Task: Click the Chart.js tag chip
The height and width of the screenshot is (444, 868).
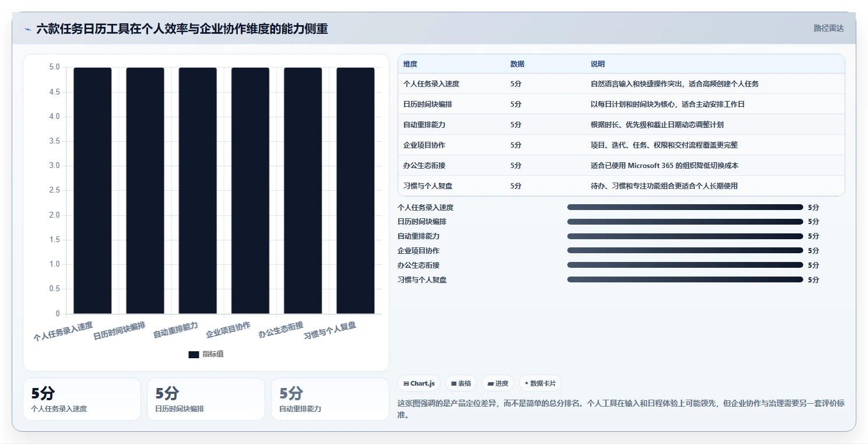Action: click(x=419, y=383)
